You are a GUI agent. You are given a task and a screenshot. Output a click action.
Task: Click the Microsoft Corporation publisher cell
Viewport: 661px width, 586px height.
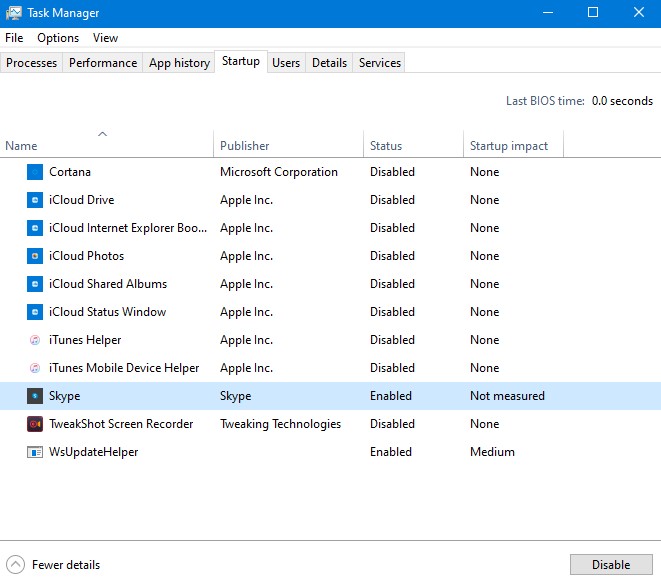click(279, 172)
